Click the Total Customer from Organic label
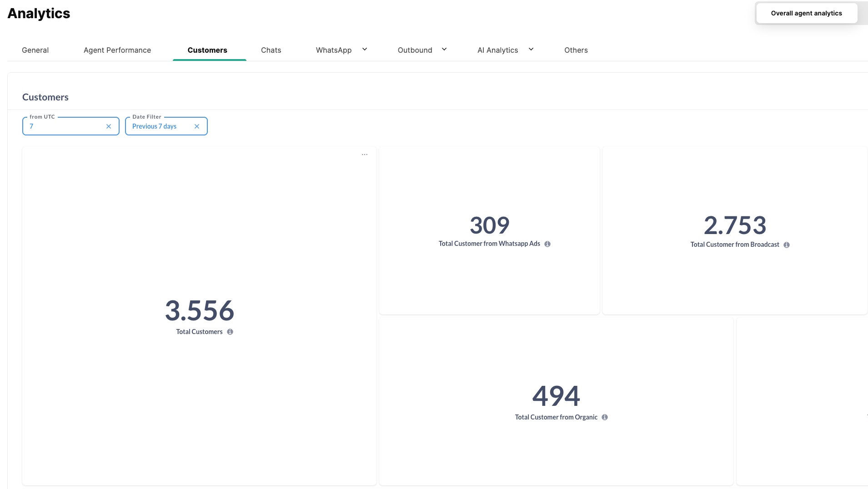868x489 pixels. coord(556,417)
